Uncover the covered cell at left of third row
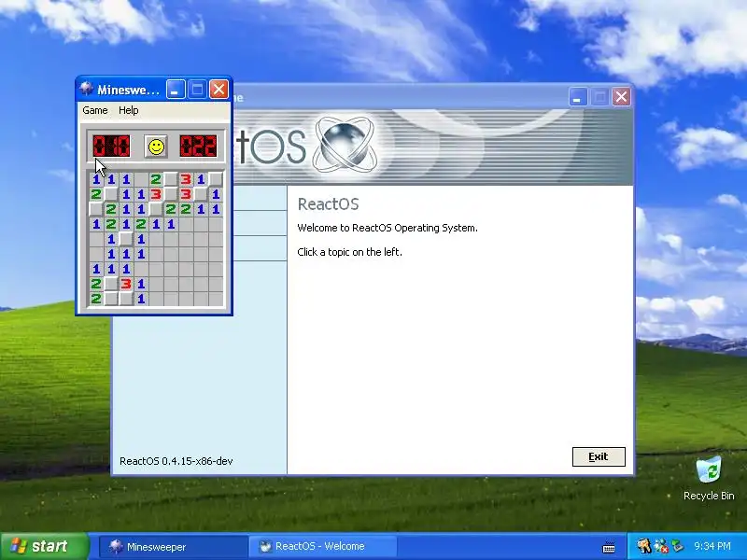The image size is (747, 560). pyautogui.click(x=96, y=209)
